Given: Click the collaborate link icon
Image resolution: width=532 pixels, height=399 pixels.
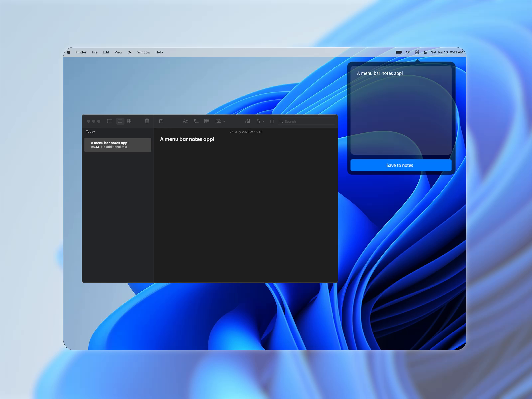Looking at the screenshot, I should pyautogui.click(x=248, y=121).
